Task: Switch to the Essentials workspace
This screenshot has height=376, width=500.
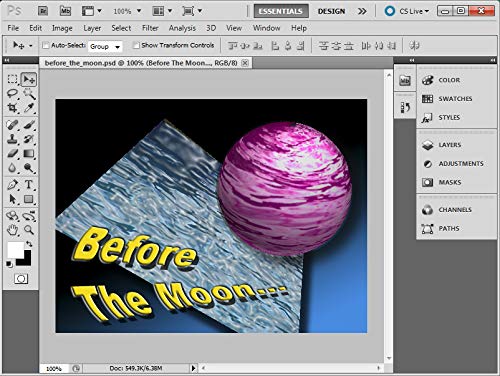Action: tap(281, 11)
